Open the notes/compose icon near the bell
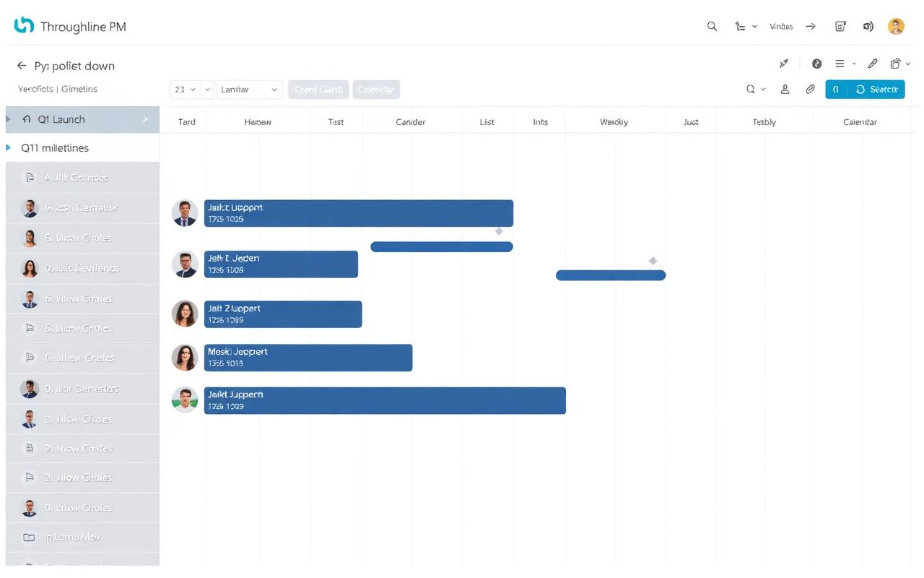The image size is (924, 578). (840, 26)
